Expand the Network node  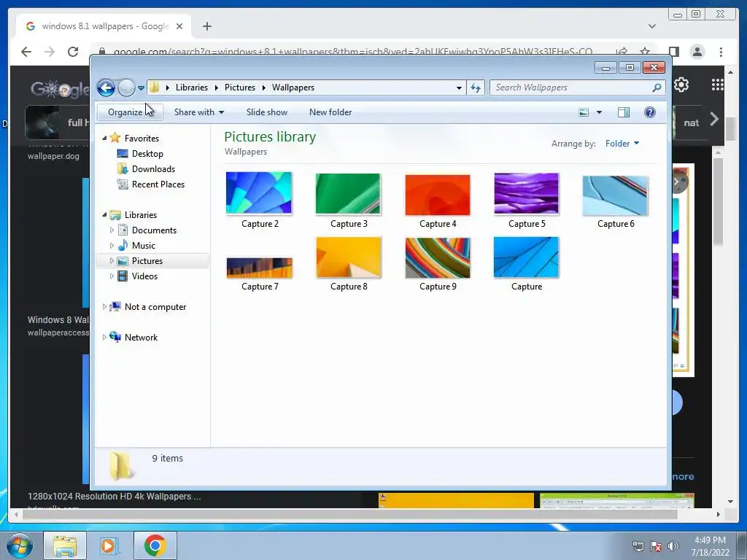point(104,337)
